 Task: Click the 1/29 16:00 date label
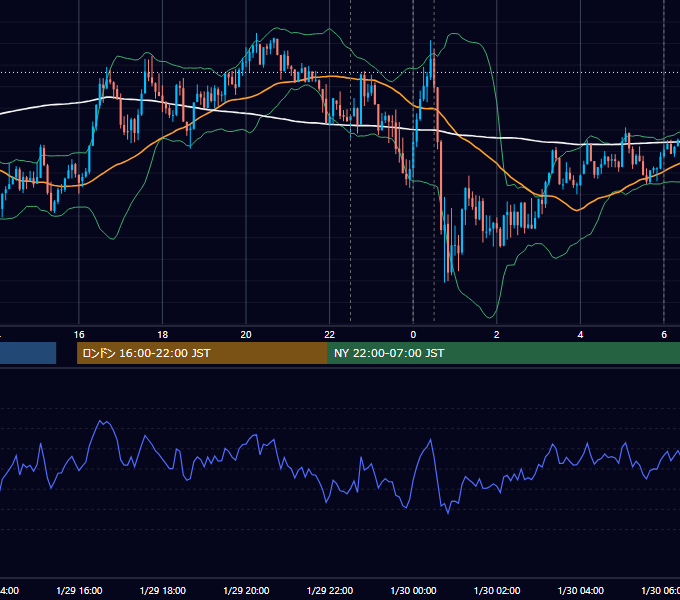tap(79, 590)
